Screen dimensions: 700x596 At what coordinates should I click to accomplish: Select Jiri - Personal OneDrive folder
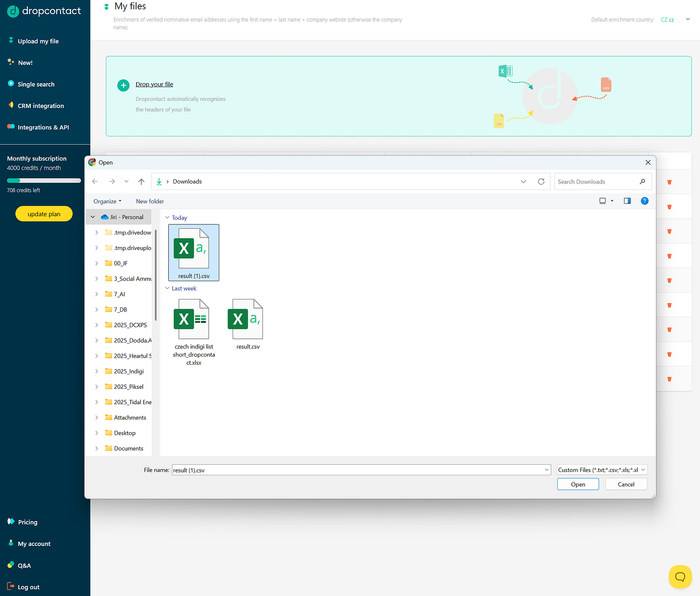coord(122,217)
